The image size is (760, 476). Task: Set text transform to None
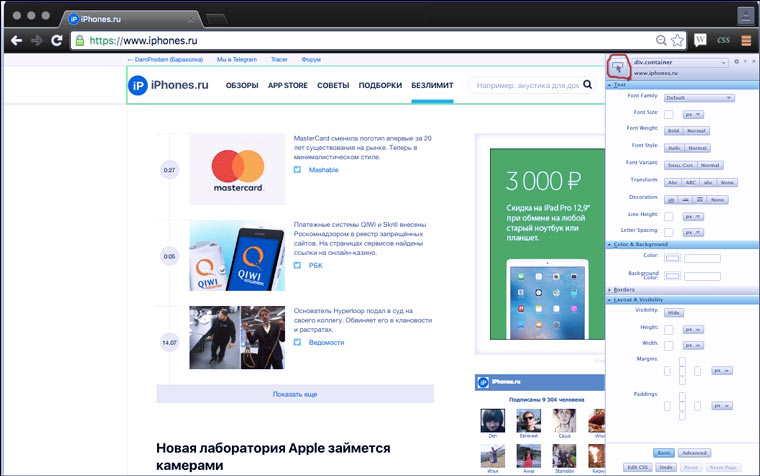(x=727, y=183)
